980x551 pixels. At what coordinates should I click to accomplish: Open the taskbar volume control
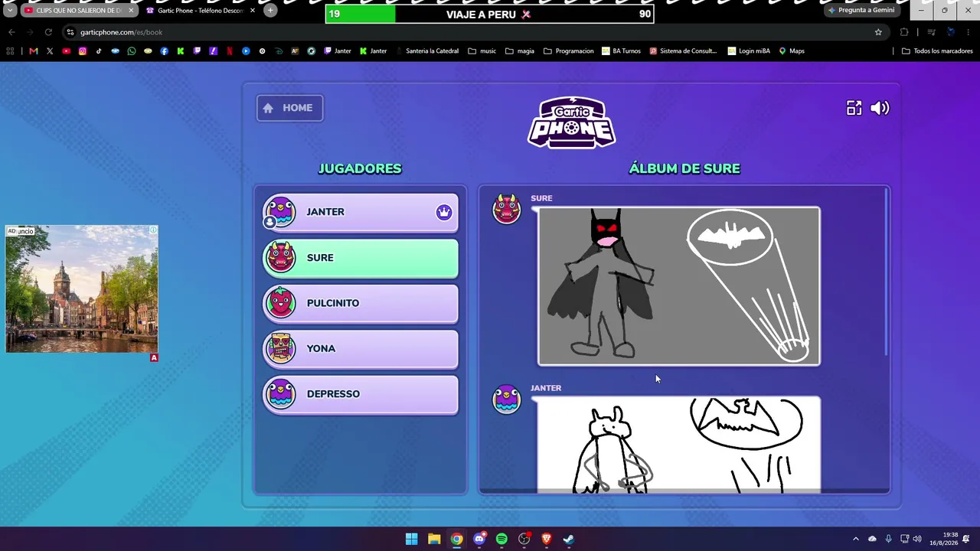pos(917,539)
